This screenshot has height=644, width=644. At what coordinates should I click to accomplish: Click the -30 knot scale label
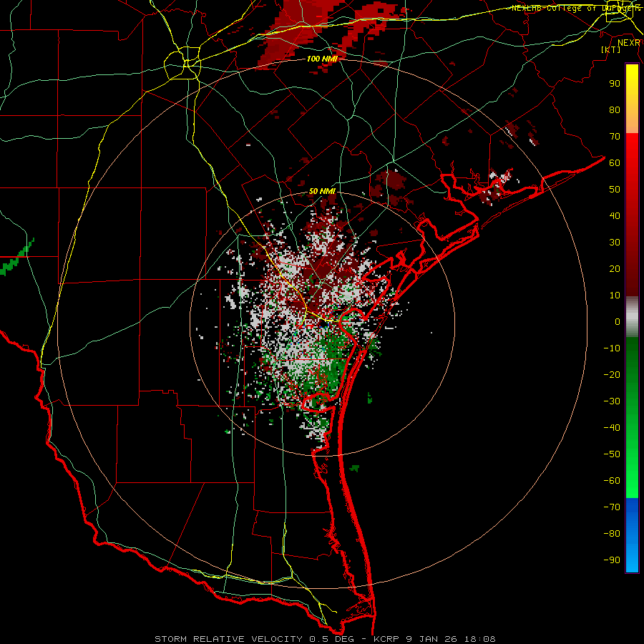[612, 401]
